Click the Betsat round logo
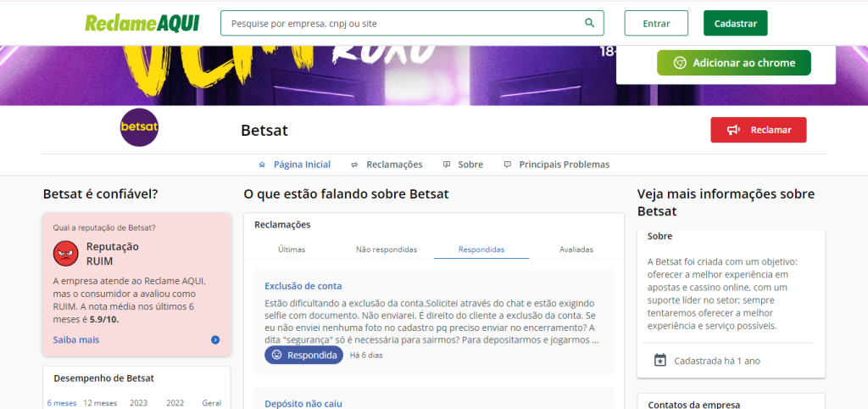Screen dimensions: 868x409 coord(139,127)
